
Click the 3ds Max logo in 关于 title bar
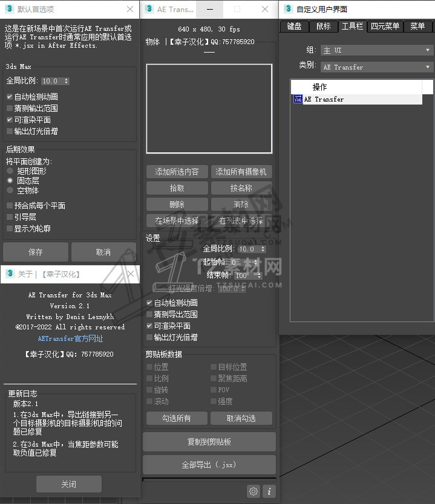10,274
